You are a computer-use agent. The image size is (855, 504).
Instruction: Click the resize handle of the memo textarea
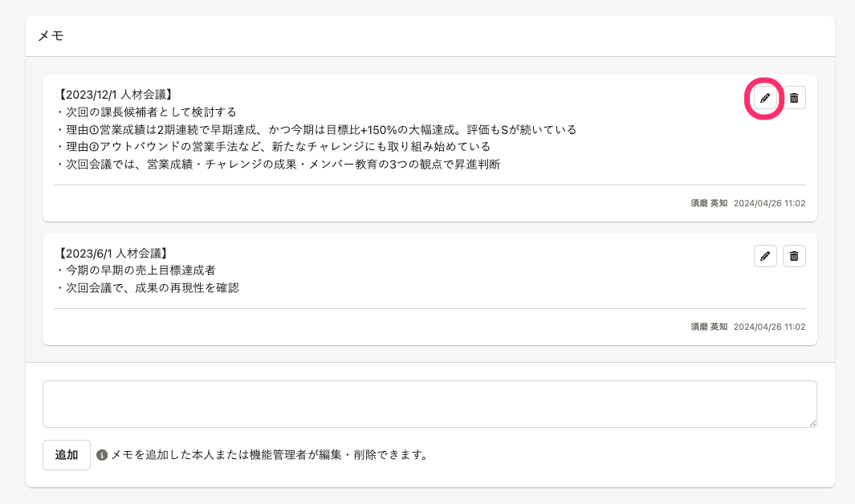pos(812,424)
